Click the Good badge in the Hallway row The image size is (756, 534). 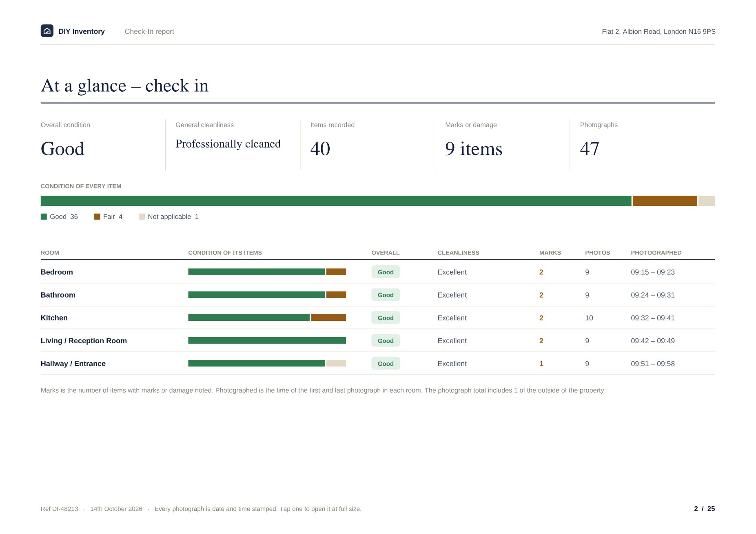click(386, 363)
